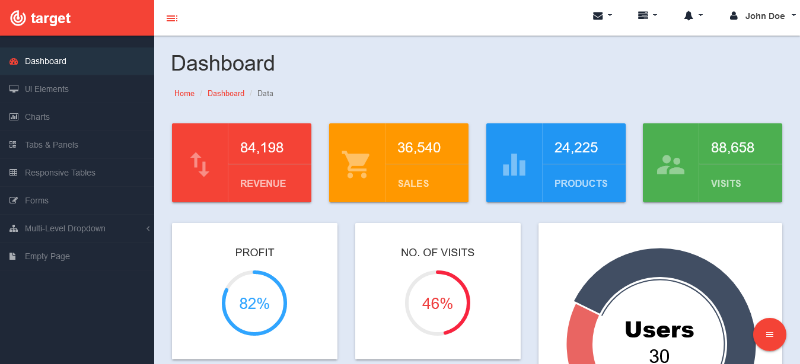The width and height of the screenshot is (800, 364).
Task: Follow the Home breadcrumb link
Action: [x=184, y=93]
